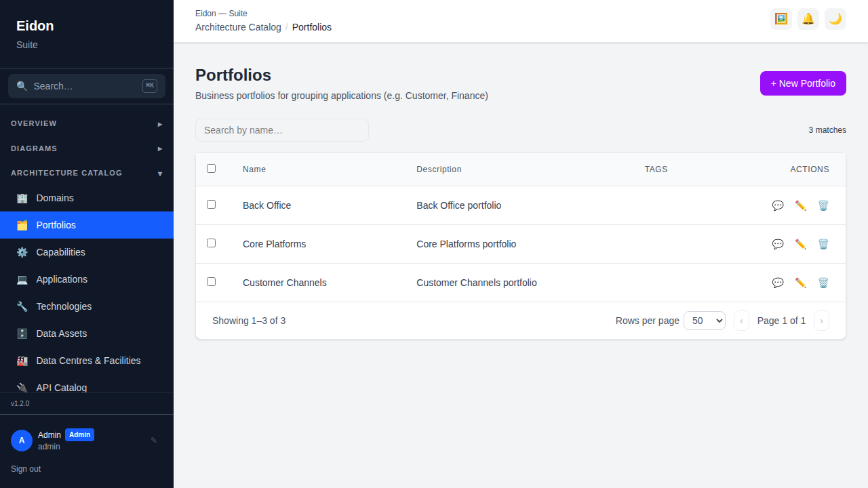This screenshot has height=488, width=868.
Task: Click Sign out
Action: pyautogui.click(x=26, y=469)
